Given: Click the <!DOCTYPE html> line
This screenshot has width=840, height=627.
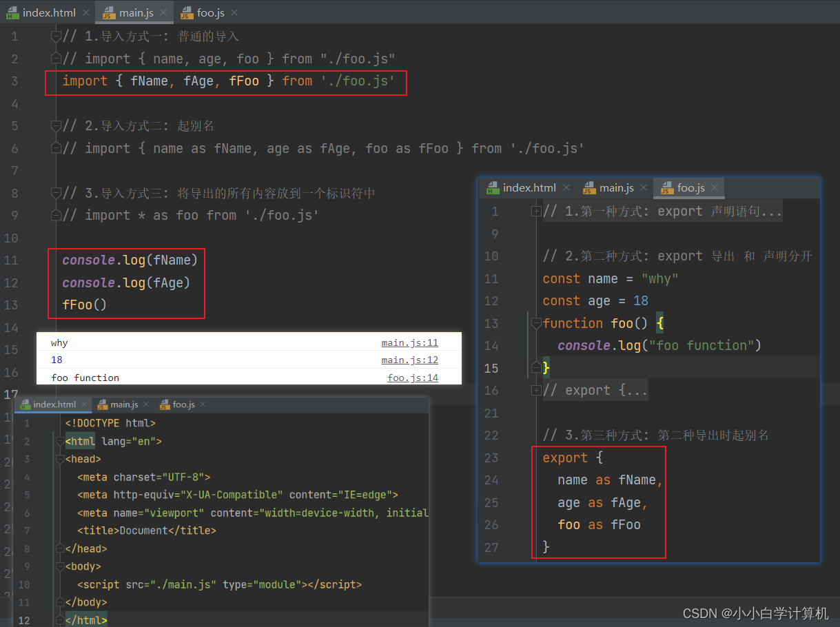Looking at the screenshot, I should pyautogui.click(x=110, y=424).
